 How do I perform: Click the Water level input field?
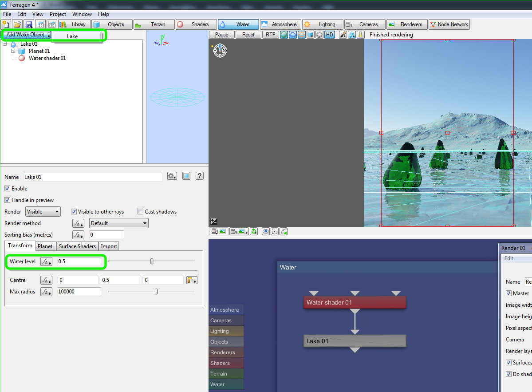(x=79, y=261)
